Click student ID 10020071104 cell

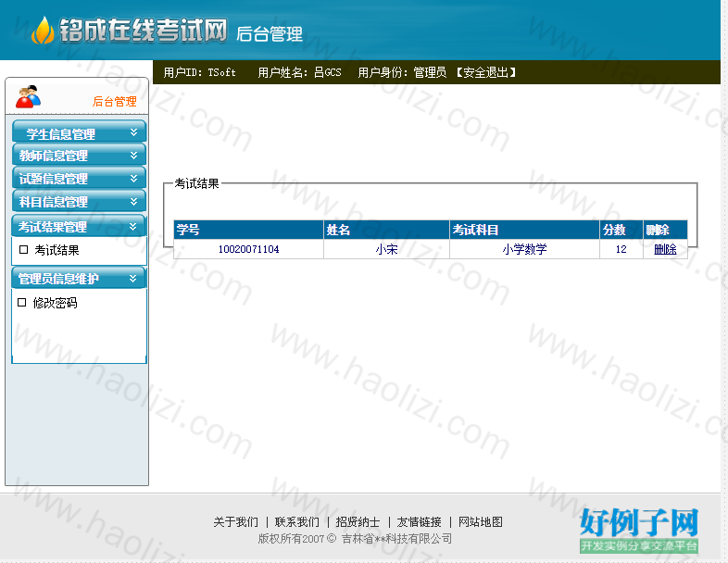pyautogui.click(x=248, y=249)
